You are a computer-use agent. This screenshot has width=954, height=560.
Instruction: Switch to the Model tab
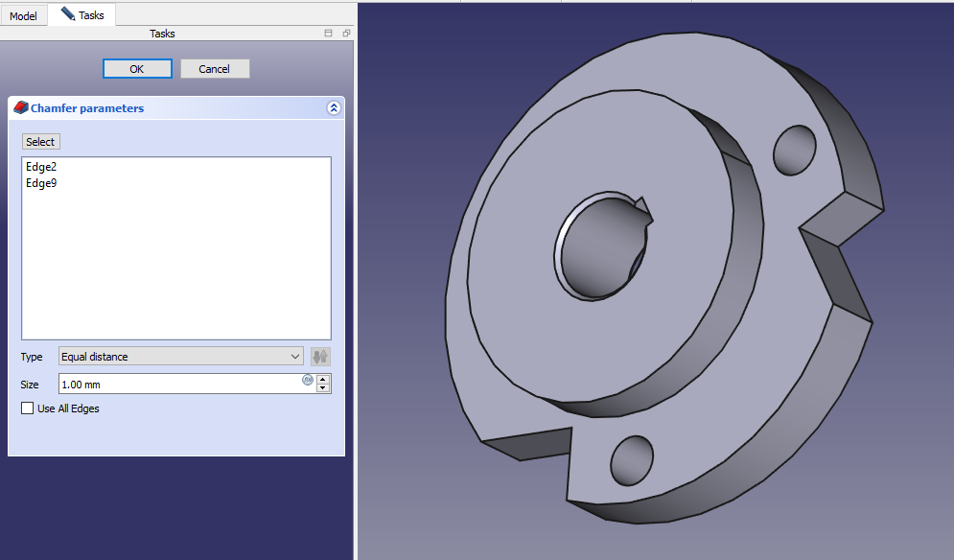pos(23,16)
